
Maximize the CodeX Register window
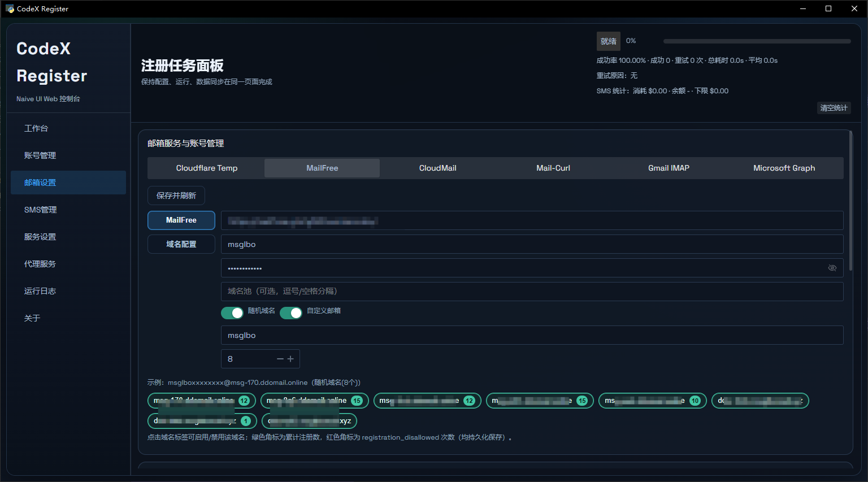(828, 8)
